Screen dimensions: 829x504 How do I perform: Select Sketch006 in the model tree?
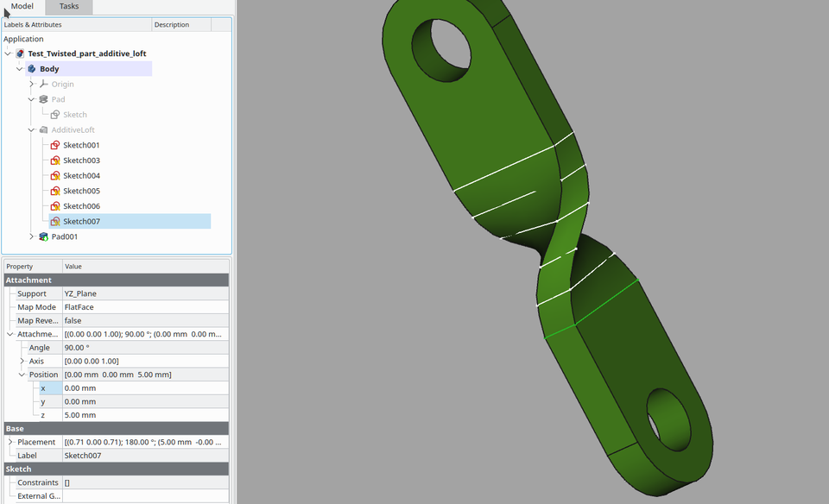(x=82, y=205)
